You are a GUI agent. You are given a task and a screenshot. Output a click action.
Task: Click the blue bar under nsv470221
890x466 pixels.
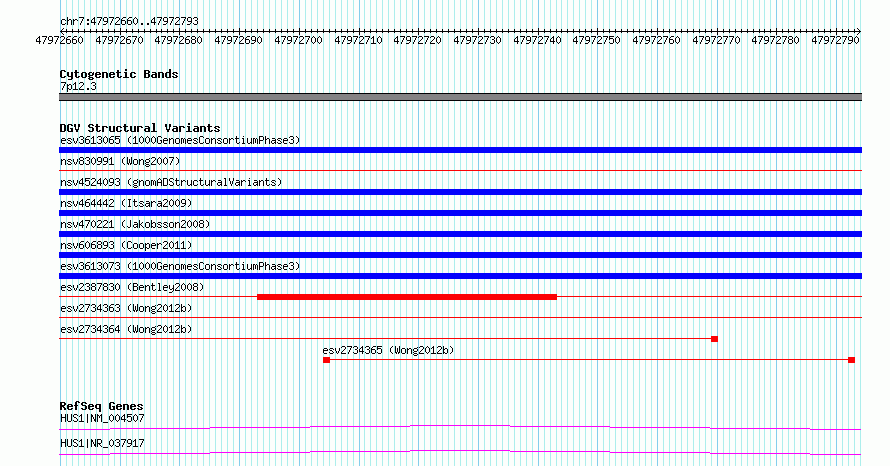coord(460,234)
